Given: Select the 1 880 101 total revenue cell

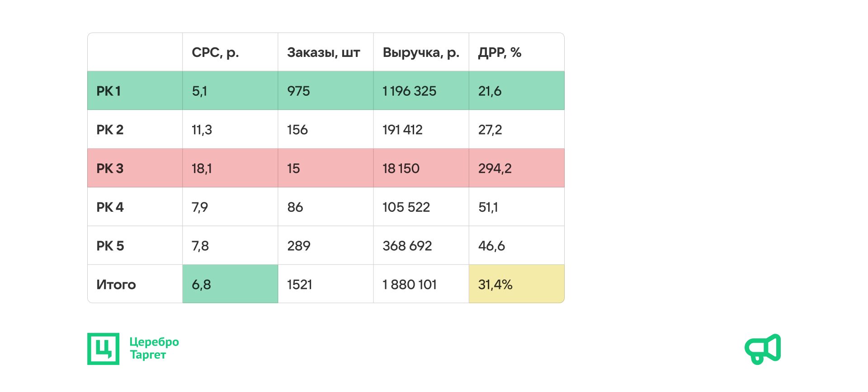Looking at the screenshot, I should point(410,285).
